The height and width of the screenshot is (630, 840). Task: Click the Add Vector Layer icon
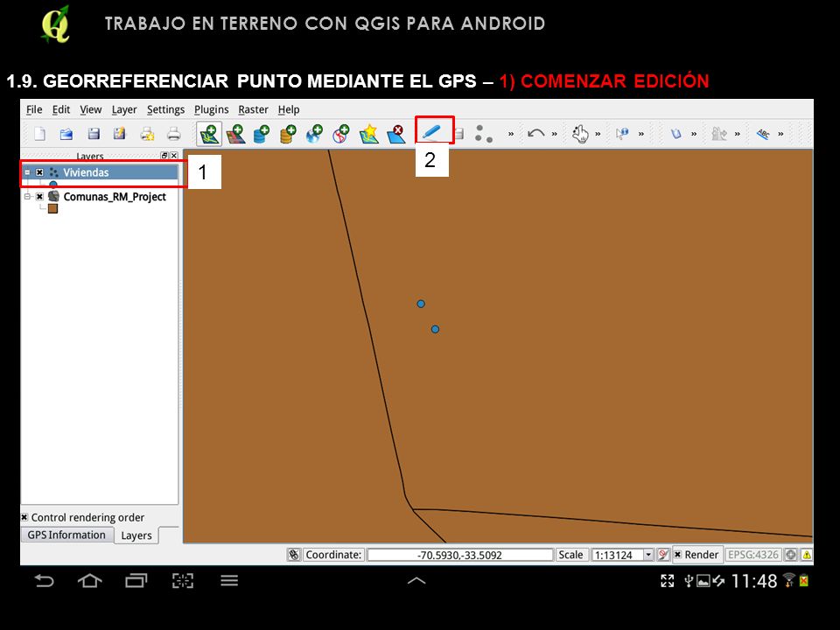point(209,133)
